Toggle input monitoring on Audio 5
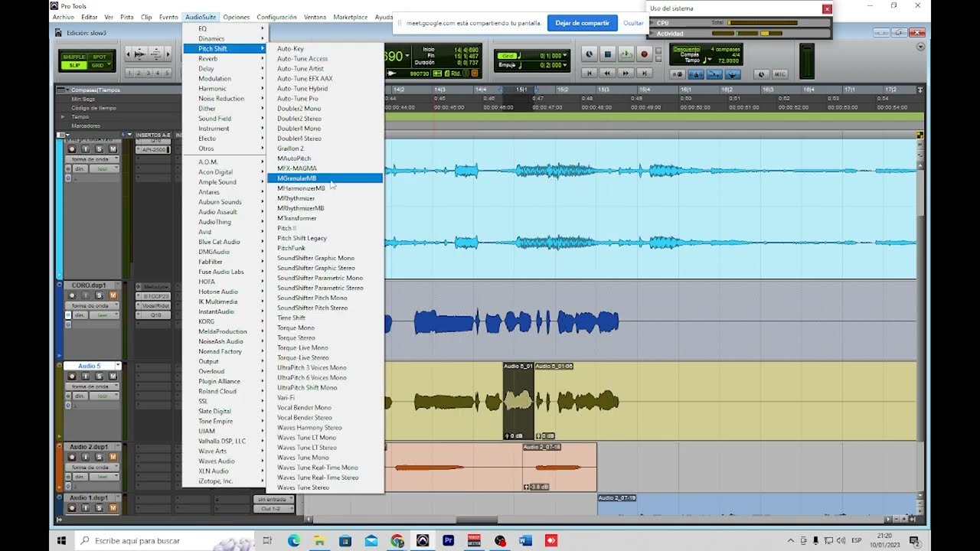Screen dimensions: 980x551 click(x=86, y=376)
